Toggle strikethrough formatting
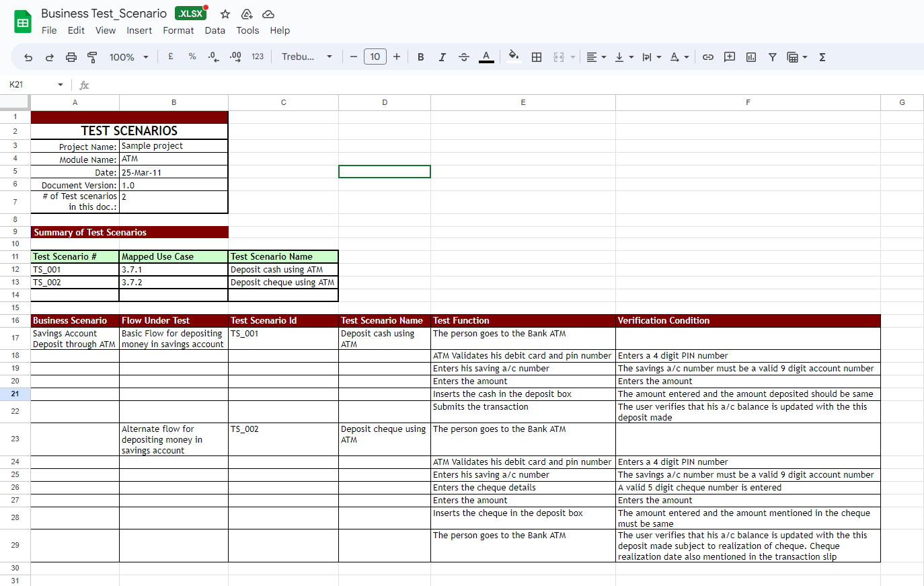 (x=464, y=57)
